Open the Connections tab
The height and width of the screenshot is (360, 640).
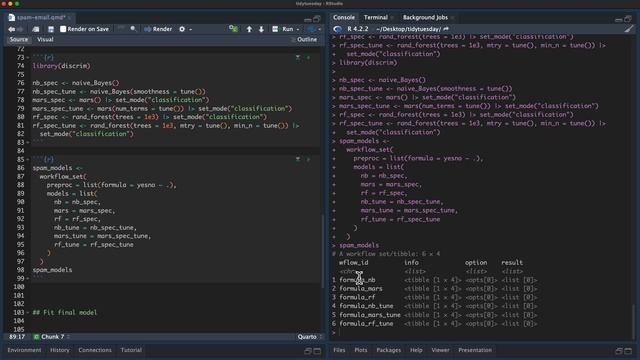click(x=95, y=350)
